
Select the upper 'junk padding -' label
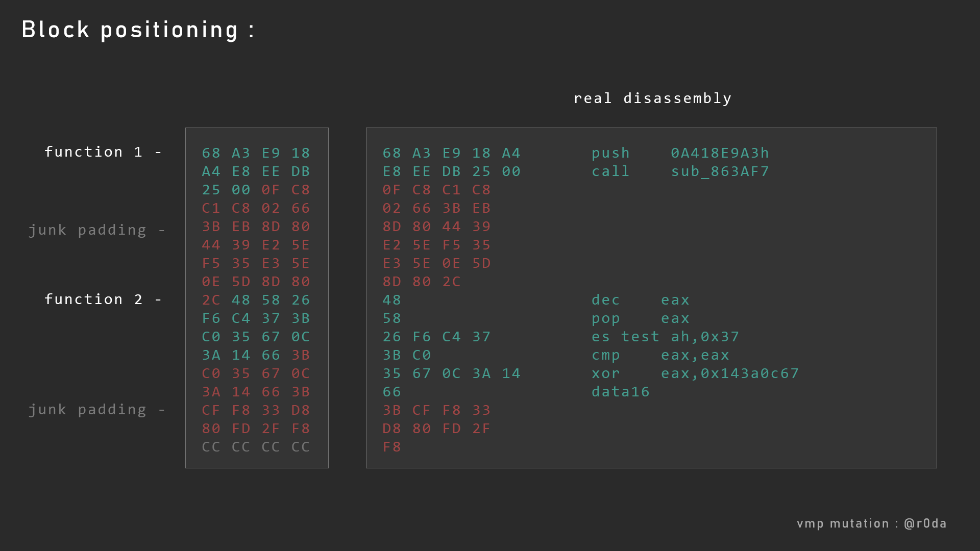[97, 231]
